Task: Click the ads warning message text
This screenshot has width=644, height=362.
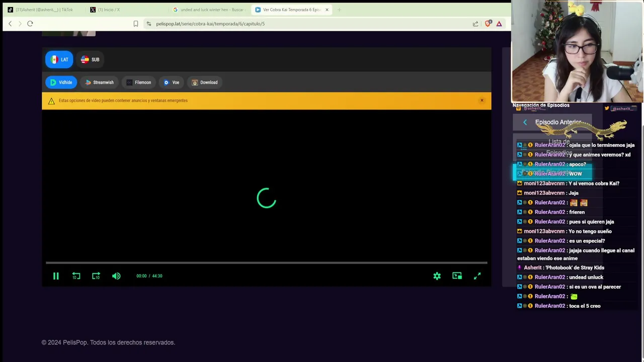Action: click(x=123, y=101)
